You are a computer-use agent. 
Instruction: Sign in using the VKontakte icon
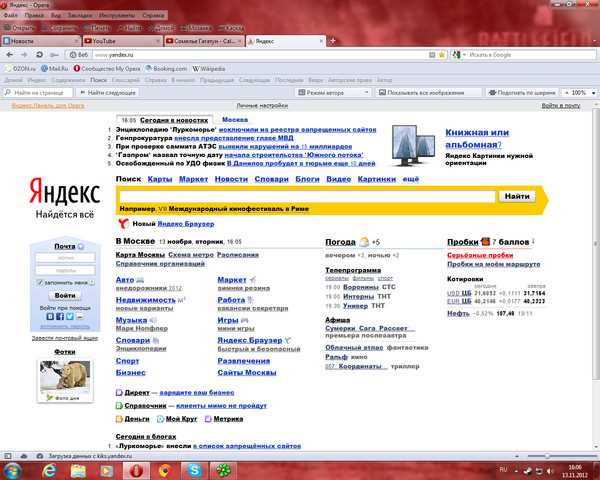click(50, 317)
